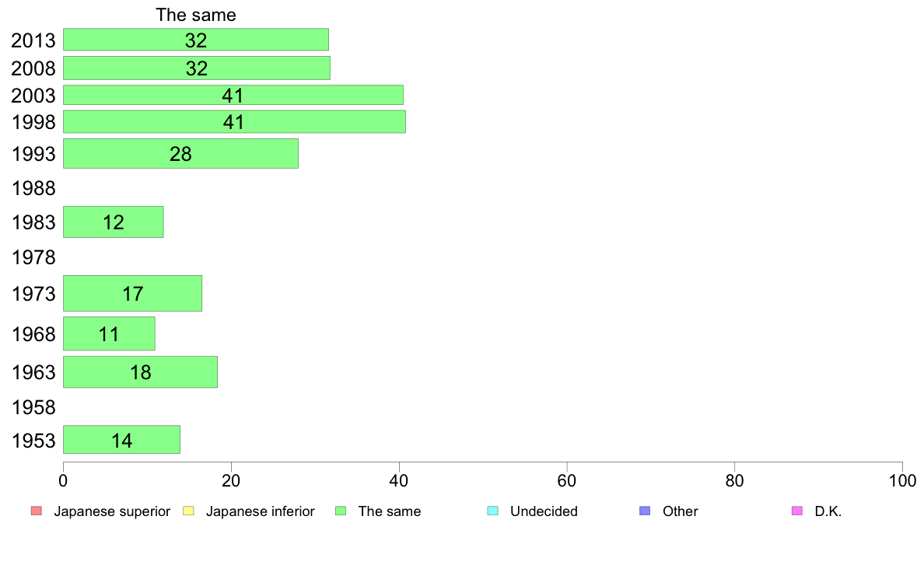
Task: Select the 1953 bar showing 14
Action: tap(121, 439)
